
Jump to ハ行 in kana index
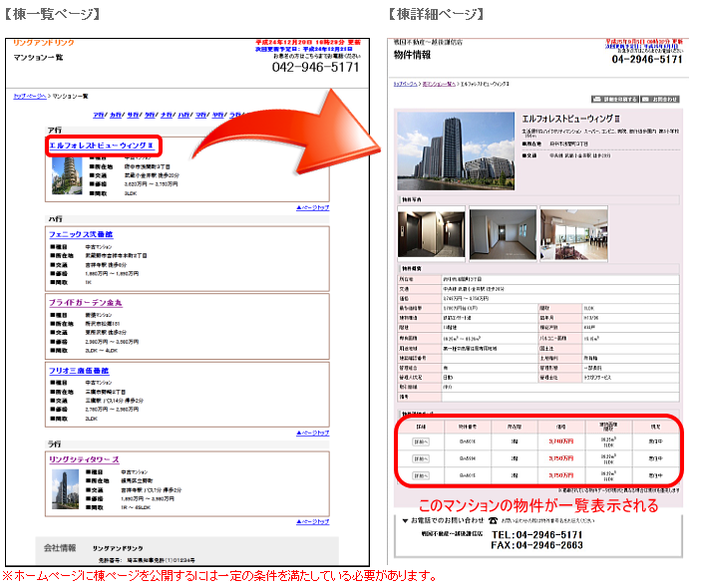tap(183, 115)
